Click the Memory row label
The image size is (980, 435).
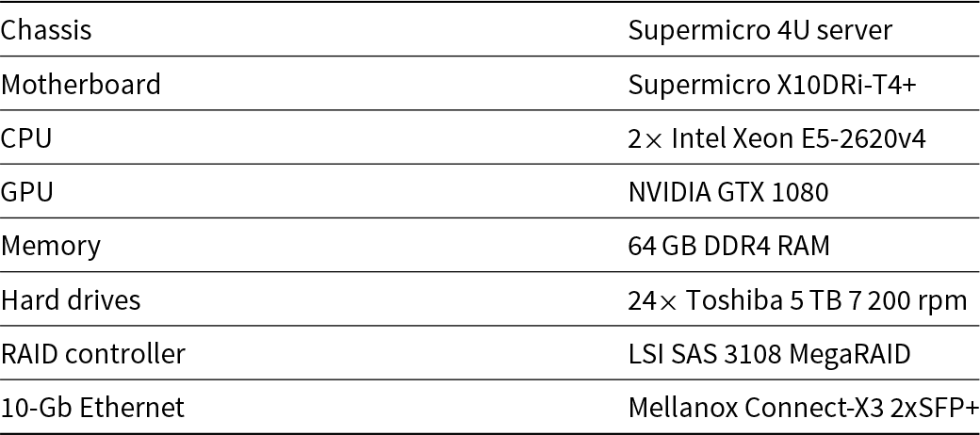(x=51, y=246)
